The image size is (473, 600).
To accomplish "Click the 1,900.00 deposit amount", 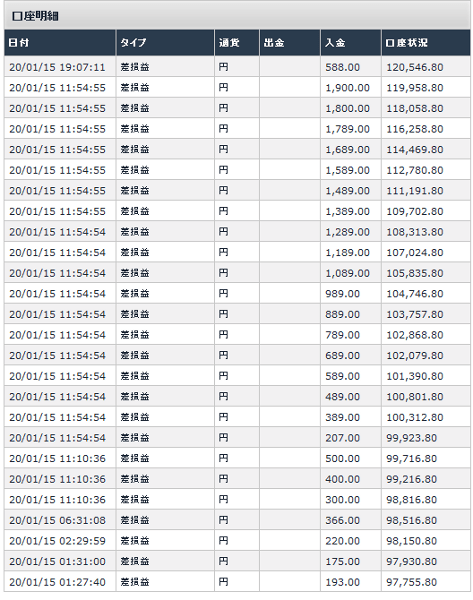I will [x=347, y=88].
